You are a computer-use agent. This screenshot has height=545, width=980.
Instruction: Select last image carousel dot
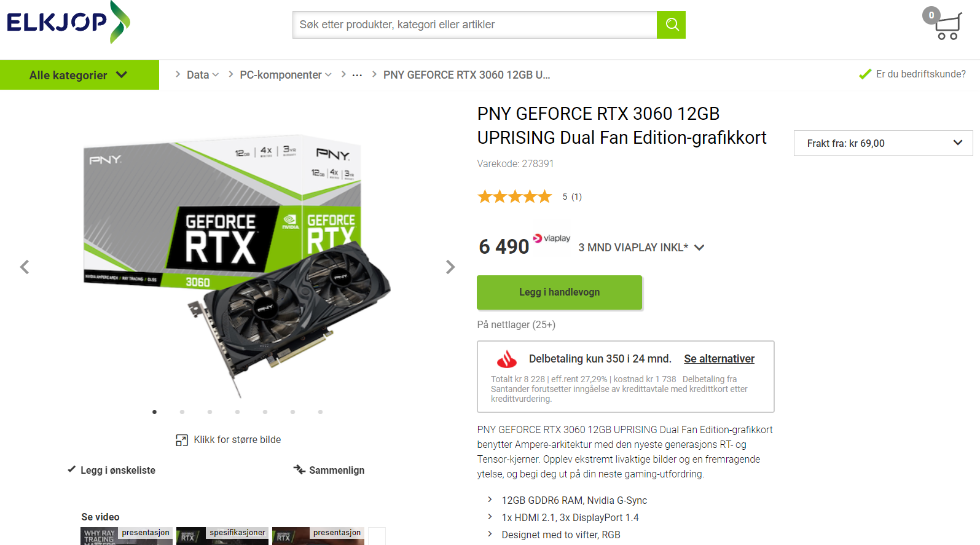(x=320, y=412)
